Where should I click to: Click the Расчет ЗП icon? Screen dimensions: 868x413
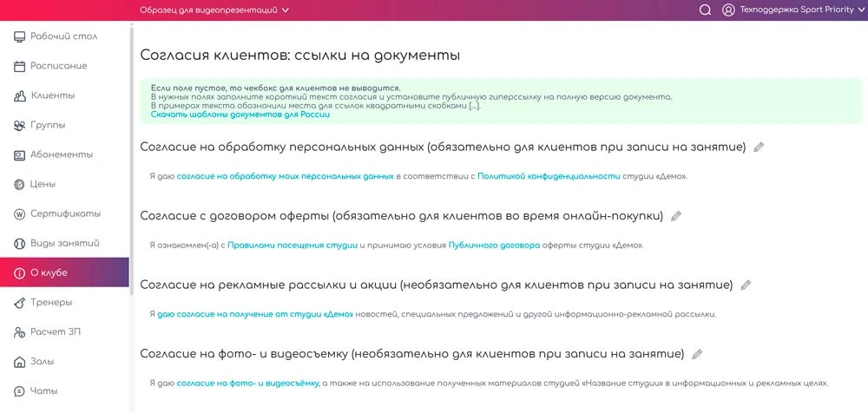19,332
